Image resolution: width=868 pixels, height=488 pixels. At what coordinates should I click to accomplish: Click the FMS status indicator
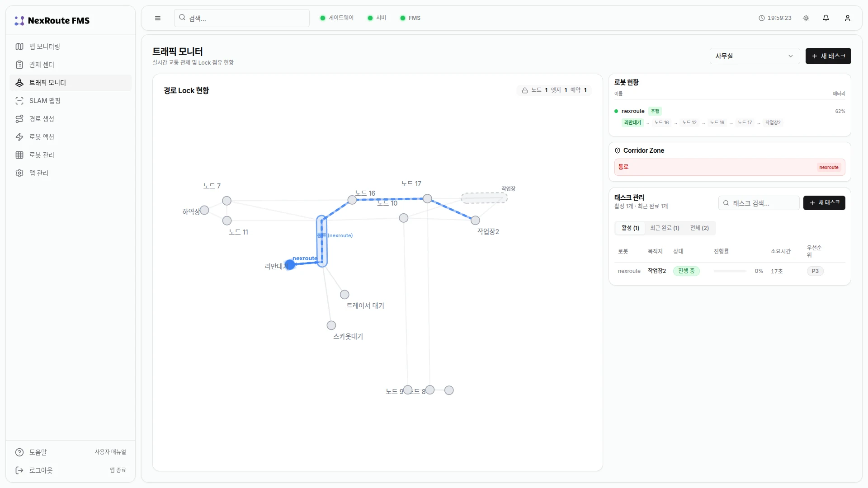click(410, 18)
